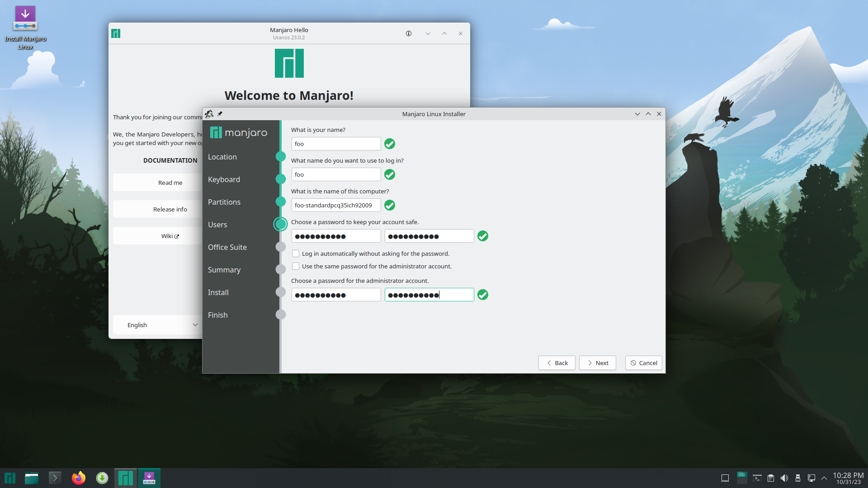Select the Partitions step in the sidebar
This screenshot has height=488, width=868.
pyautogui.click(x=224, y=202)
